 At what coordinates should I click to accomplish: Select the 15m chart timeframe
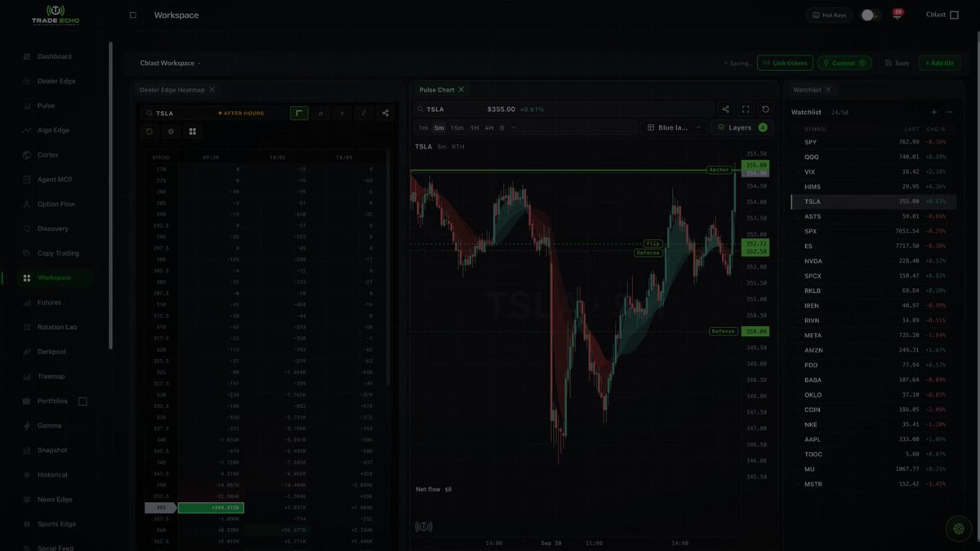[x=457, y=127]
